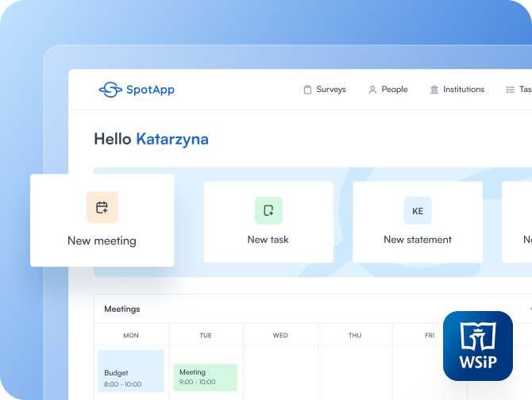Click the Surveys clipboard icon
This screenshot has width=532, height=400.
(x=307, y=90)
